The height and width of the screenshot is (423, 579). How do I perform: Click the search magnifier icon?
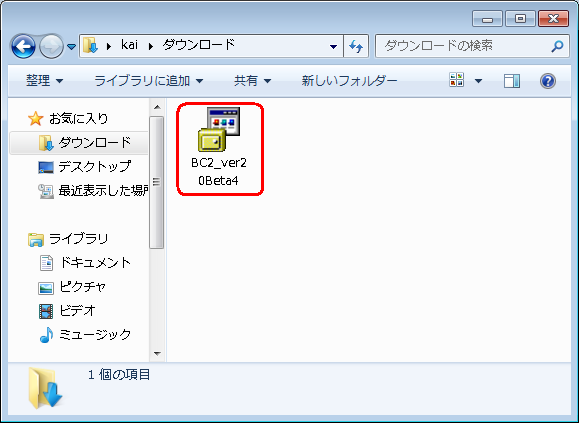tap(557, 46)
